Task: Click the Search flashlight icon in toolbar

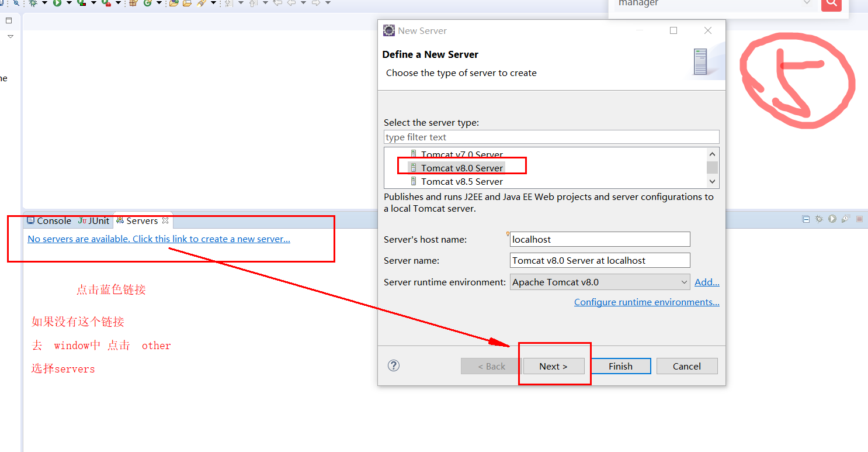Action: pyautogui.click(x=202, y=2)
